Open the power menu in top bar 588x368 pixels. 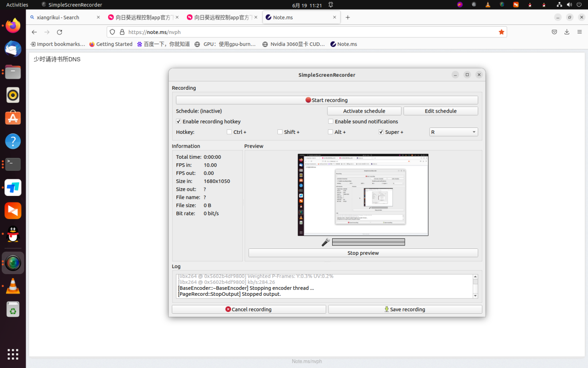click(x=579, y=5)
